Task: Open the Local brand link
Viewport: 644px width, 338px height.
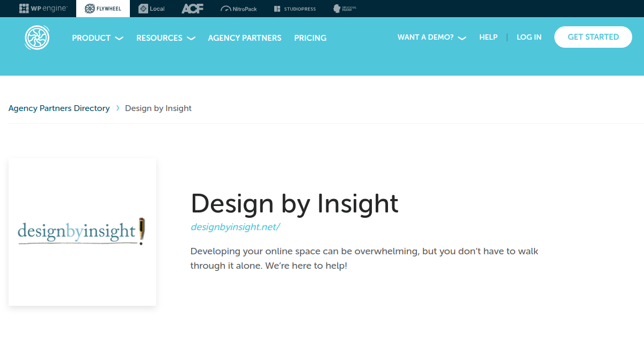Action: click(x=151, y=9)
